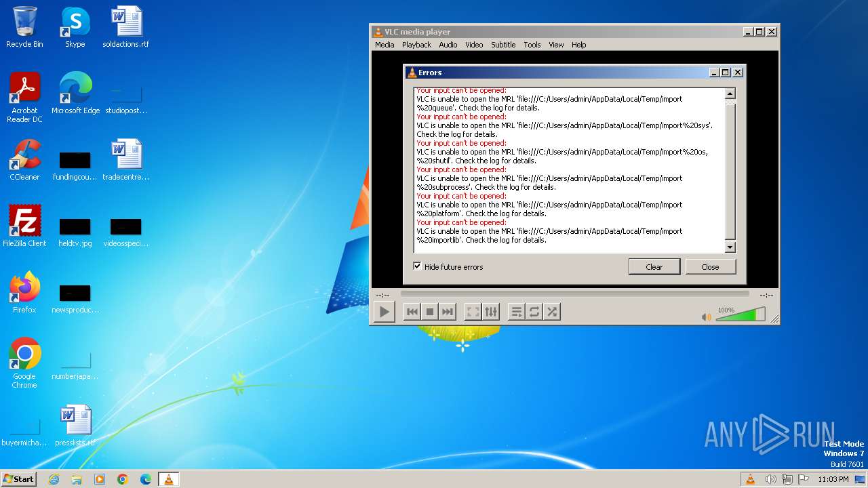Click the error log scrollbar up arrow

(x=730, y=94)
